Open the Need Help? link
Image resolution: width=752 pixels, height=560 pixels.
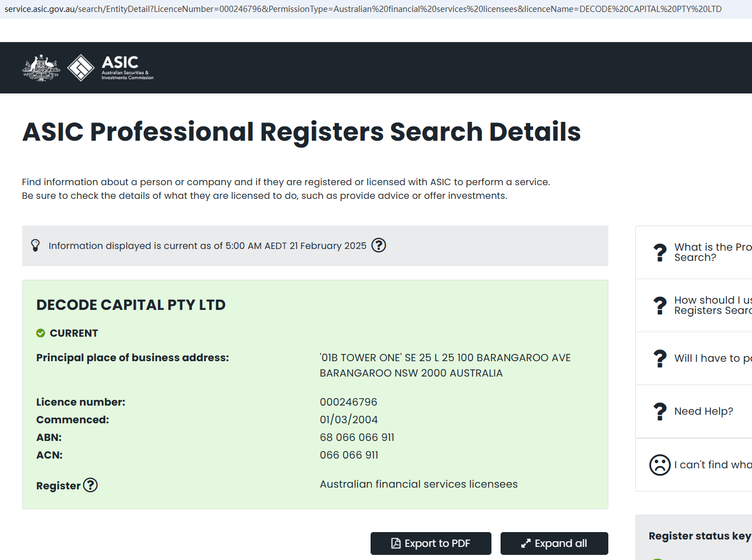tap(704, 411)
